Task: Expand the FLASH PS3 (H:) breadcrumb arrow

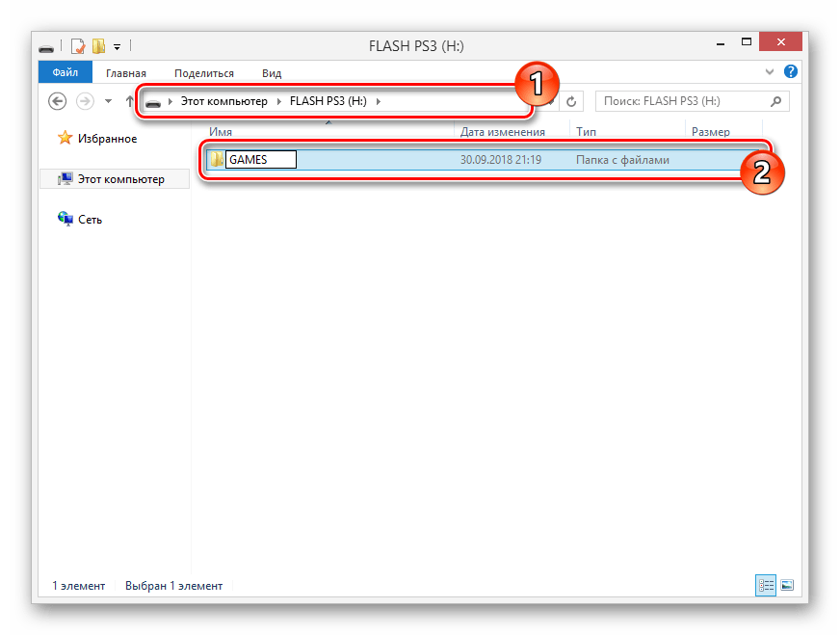Action: 379,101
